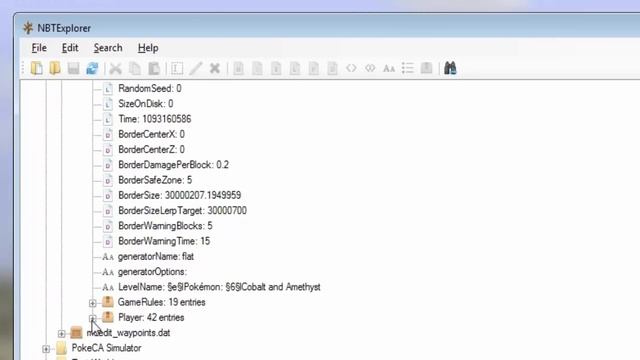Click the Add Byte Tag icon
Screen dimensions: 640x360
(239, 68)
